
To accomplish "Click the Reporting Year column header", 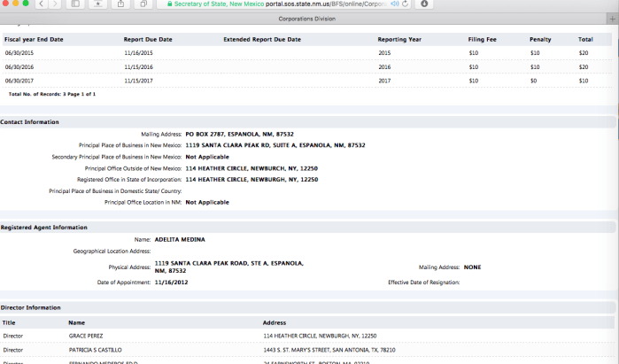I will [x=399, y=40].
